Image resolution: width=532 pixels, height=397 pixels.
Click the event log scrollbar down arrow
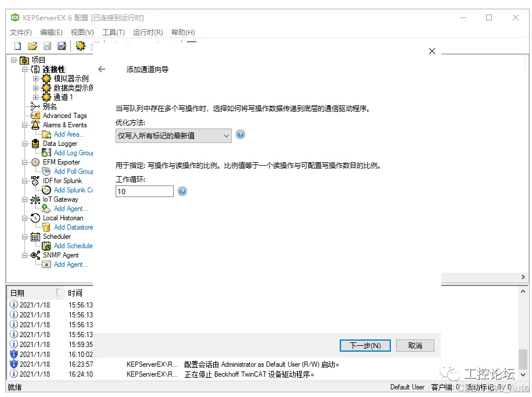(523, 374)
